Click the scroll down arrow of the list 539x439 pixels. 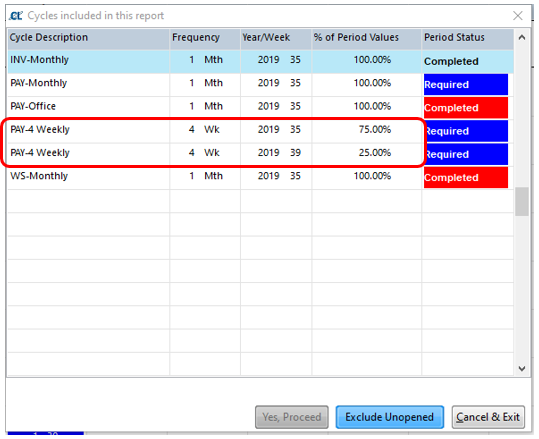coord(521,368)
